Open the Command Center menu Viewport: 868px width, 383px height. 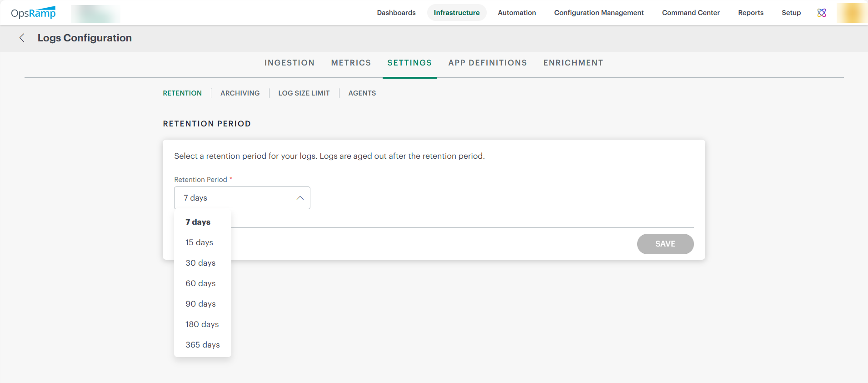(x=690, y=13)
